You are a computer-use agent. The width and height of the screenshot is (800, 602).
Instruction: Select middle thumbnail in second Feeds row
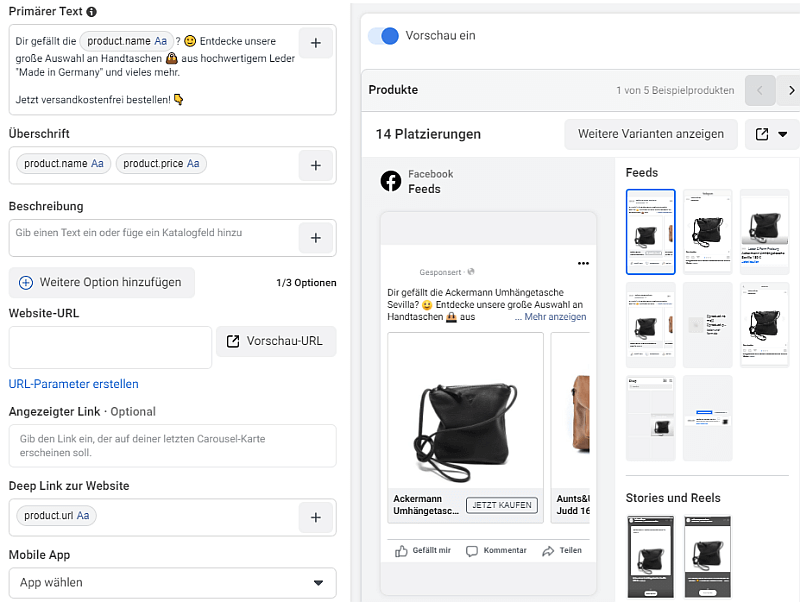708,325
